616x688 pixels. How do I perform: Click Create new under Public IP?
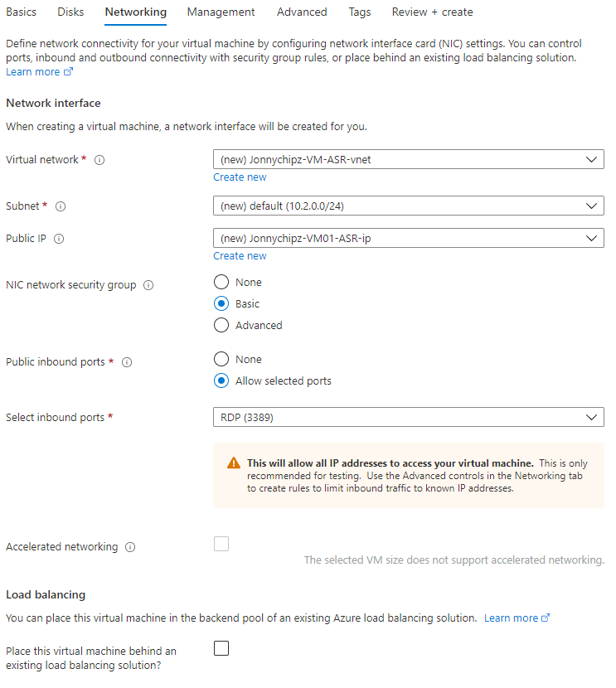pyautogui.click(x=240, y=256)
